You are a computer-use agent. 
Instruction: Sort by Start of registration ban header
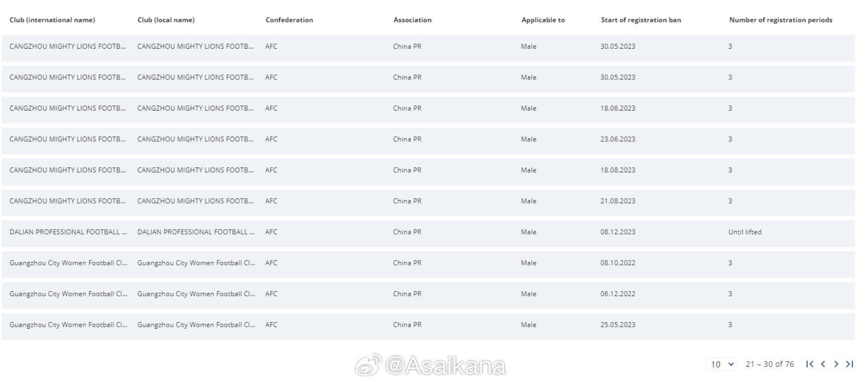click(x=641, y=20)
